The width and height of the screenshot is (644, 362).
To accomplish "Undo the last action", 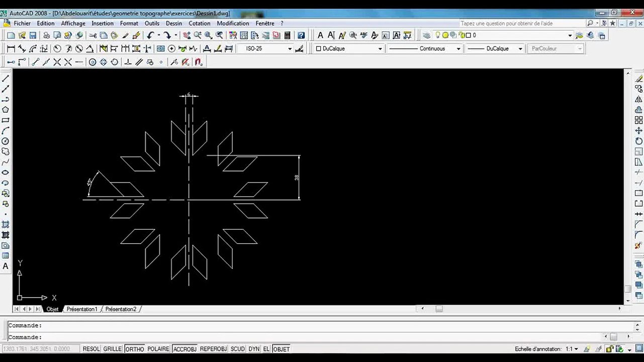I will tap(150, 35).
